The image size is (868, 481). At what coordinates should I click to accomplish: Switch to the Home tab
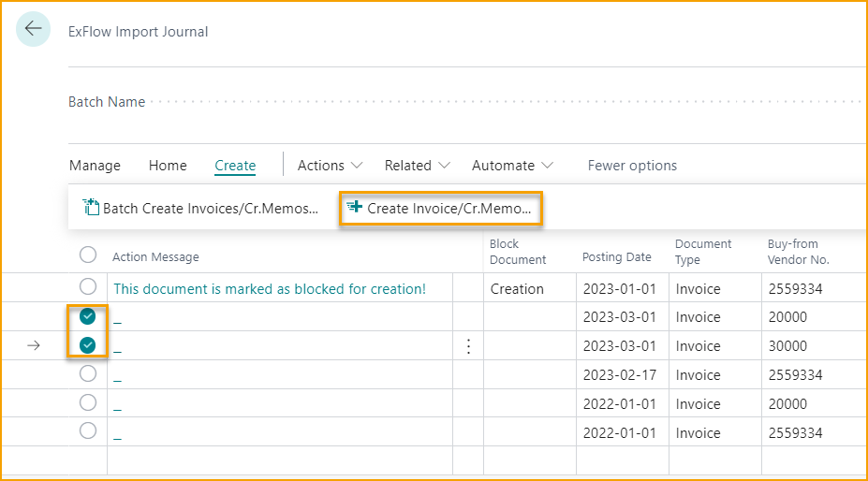tap(168, 166)
